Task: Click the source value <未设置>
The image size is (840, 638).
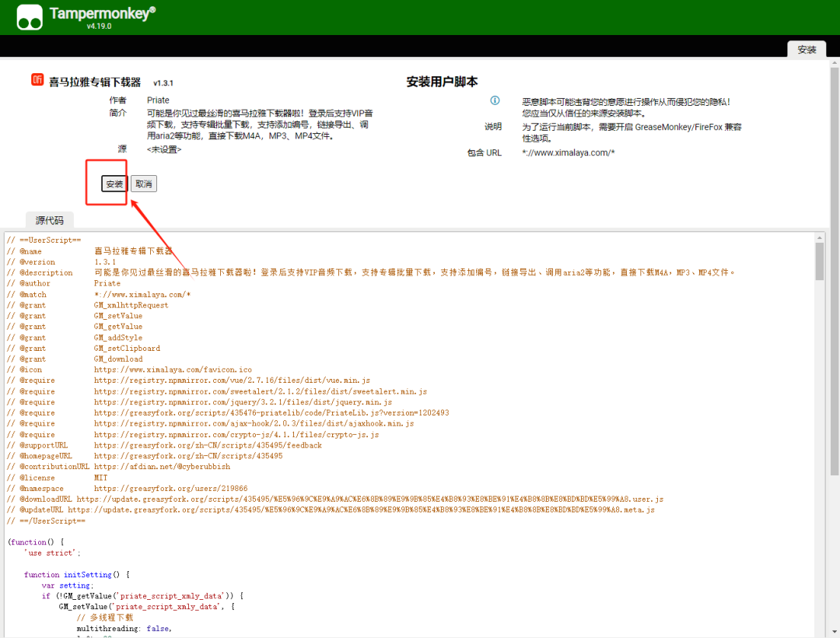Action: coord(164,149)
